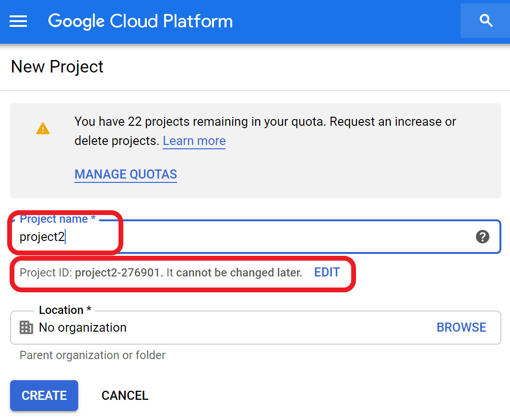Browse for a parent location
This screenshot has height=420, width=510.
click(461, 327)
